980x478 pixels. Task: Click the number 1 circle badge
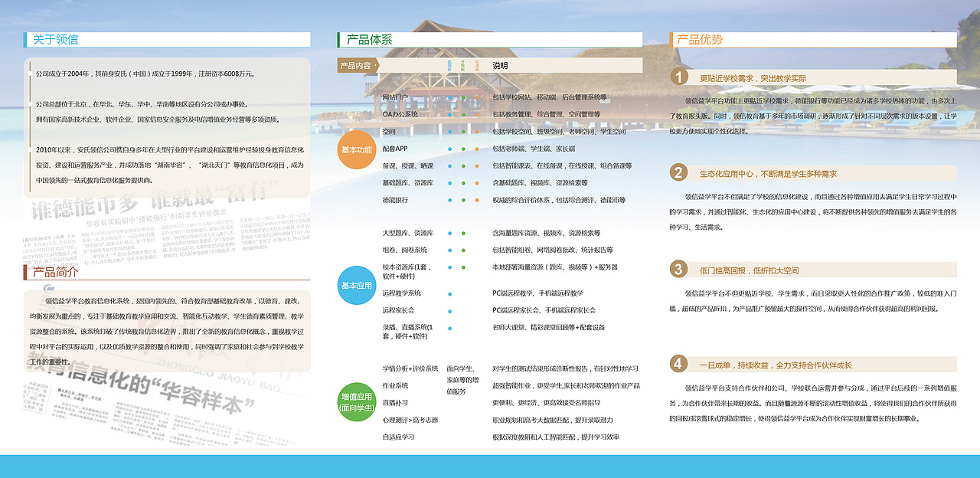(x=678, y=77)
